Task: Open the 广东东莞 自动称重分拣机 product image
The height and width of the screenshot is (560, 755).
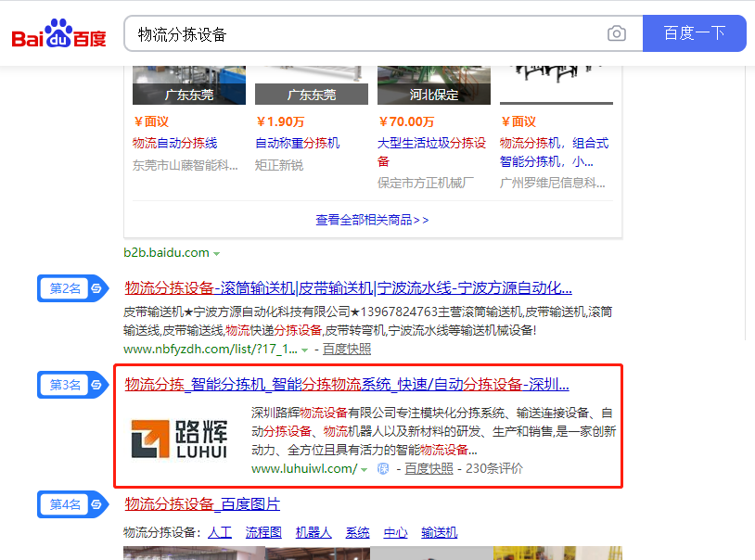Action: pos(312,85)
